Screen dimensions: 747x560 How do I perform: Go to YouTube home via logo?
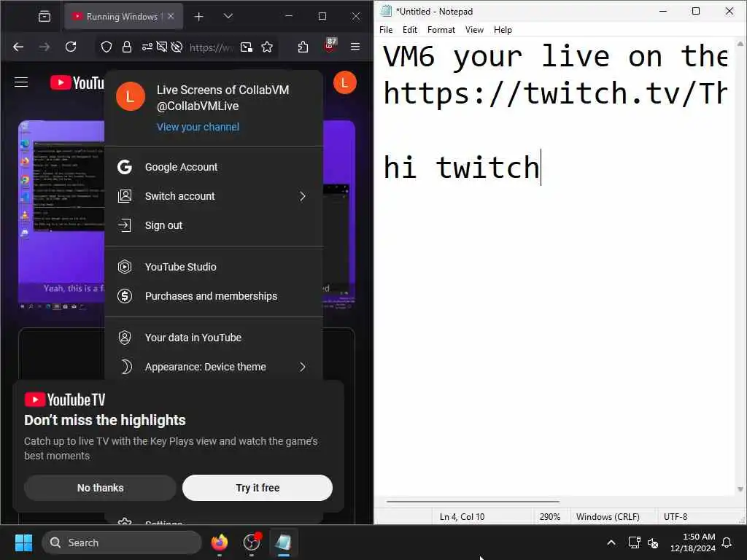[x=77, y=83]
